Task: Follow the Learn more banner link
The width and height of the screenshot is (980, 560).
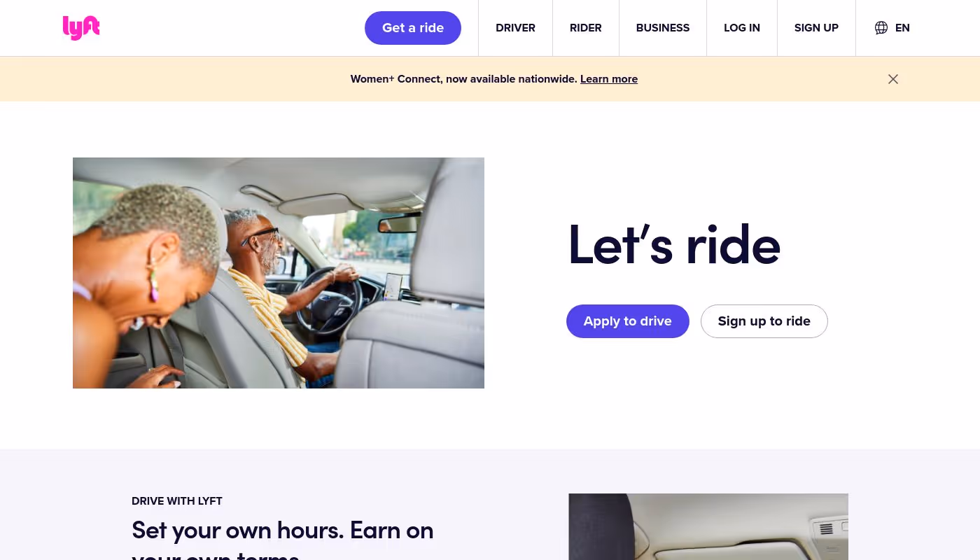Action: pos(609,79)
